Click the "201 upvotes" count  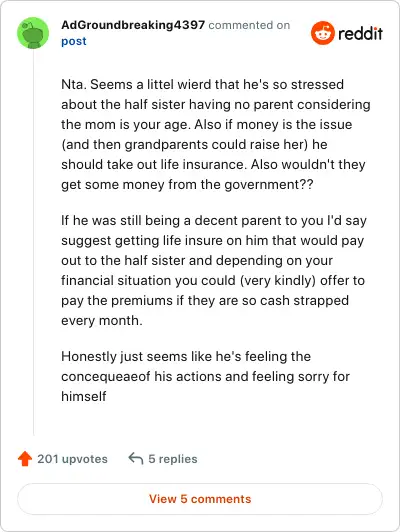tap(72, 459)
